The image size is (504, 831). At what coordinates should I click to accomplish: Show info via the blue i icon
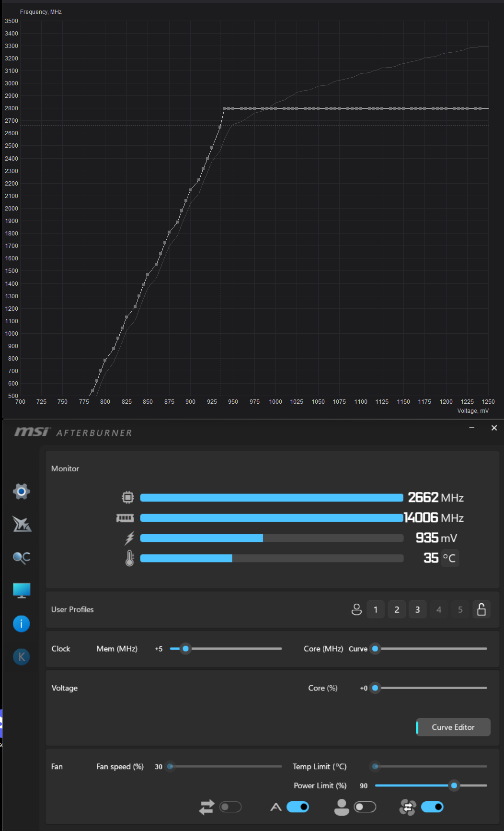pos(22,623)
